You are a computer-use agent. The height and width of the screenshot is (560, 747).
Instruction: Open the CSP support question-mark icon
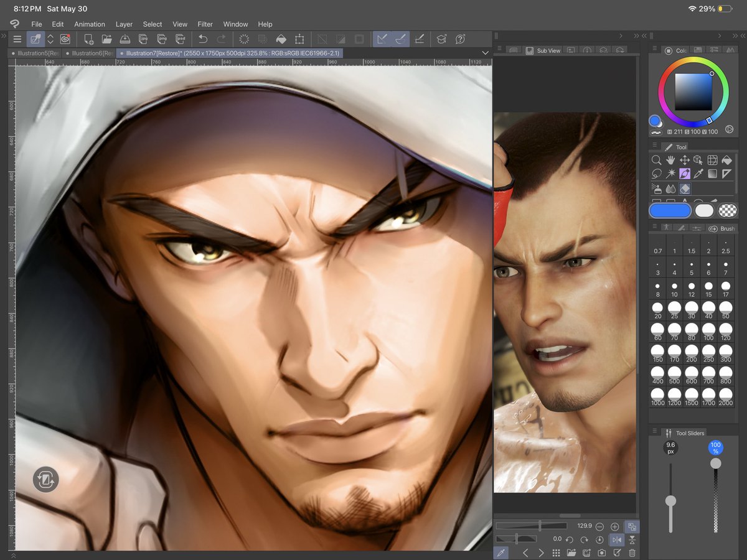(x=460, y=39)
